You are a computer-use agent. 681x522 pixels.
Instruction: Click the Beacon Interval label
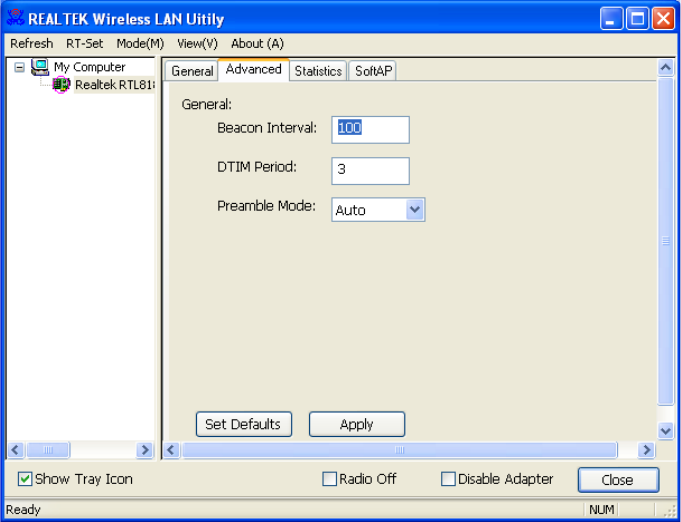pyautogui.click(x=267, y=128)
